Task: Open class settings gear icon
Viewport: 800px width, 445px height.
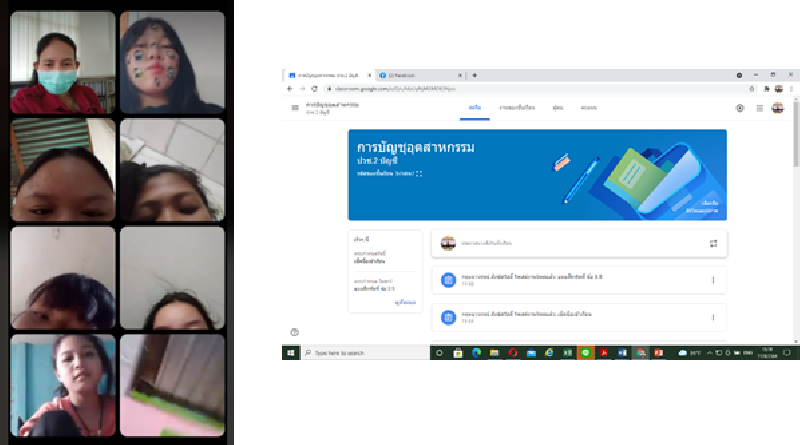Action: point(740,108)
